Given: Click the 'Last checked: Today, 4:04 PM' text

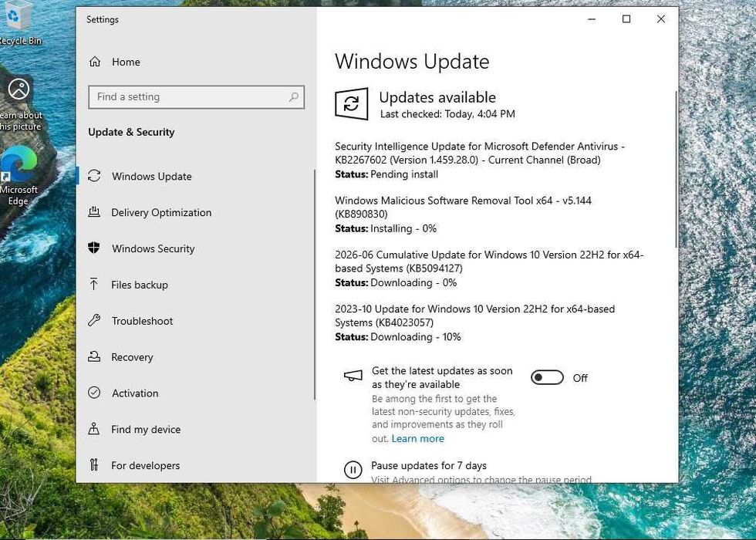Looking at the screenshot, I should click(x=447, y=114).
